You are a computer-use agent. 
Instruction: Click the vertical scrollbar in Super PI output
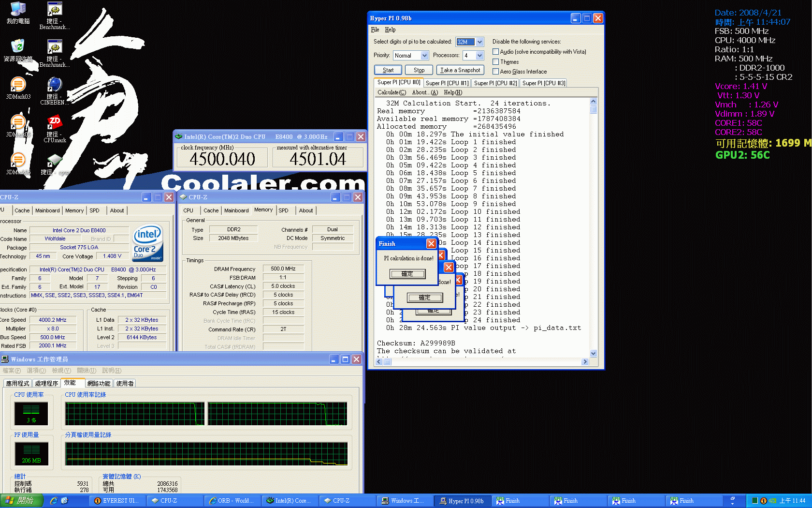(x=594, y=227)
